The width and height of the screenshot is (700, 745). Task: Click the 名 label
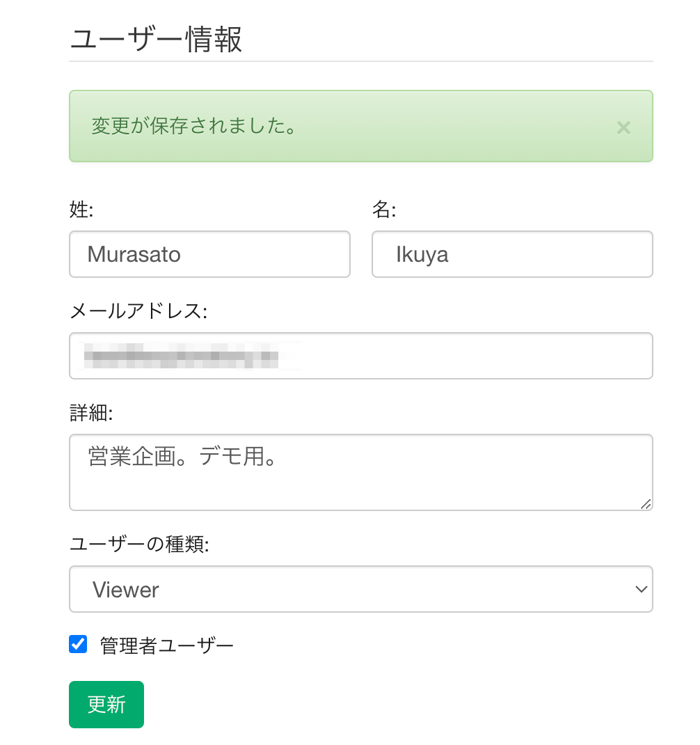coord(384,210)
